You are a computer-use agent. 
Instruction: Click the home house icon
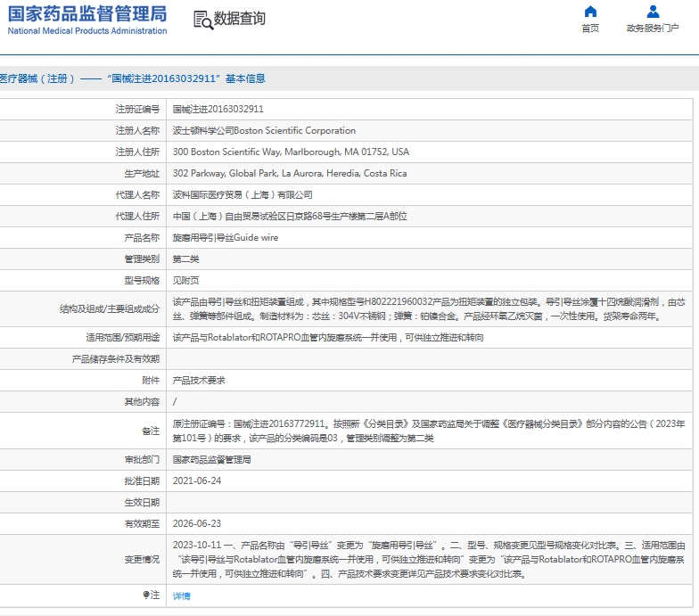(590, 11)
